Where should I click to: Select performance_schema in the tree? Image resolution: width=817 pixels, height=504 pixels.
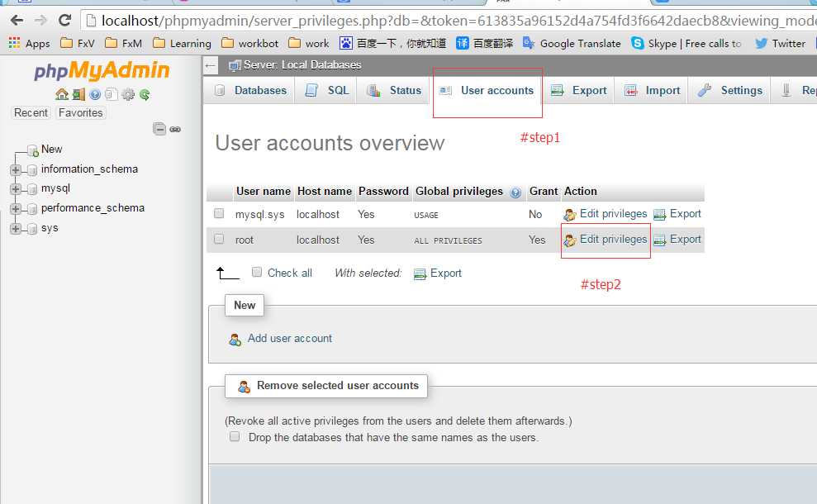(x=93, y=208)
